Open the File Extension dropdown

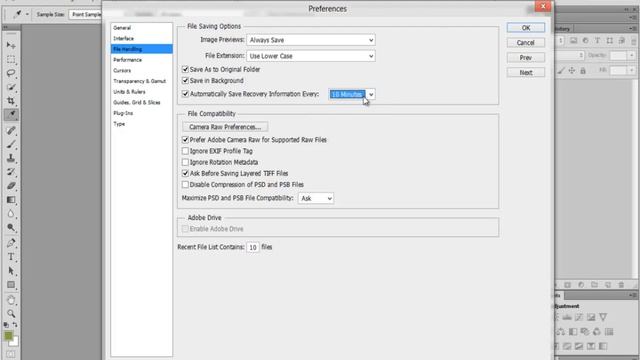[311, 56]
